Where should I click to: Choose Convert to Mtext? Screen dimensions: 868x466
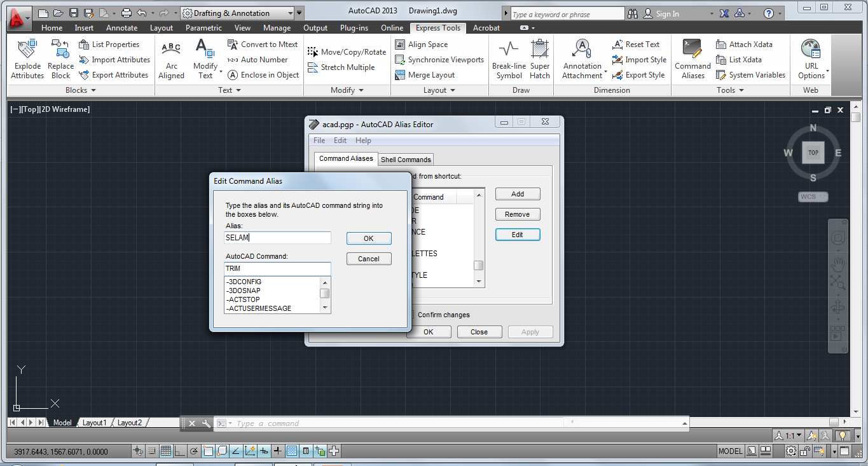[x=263, y=45]
